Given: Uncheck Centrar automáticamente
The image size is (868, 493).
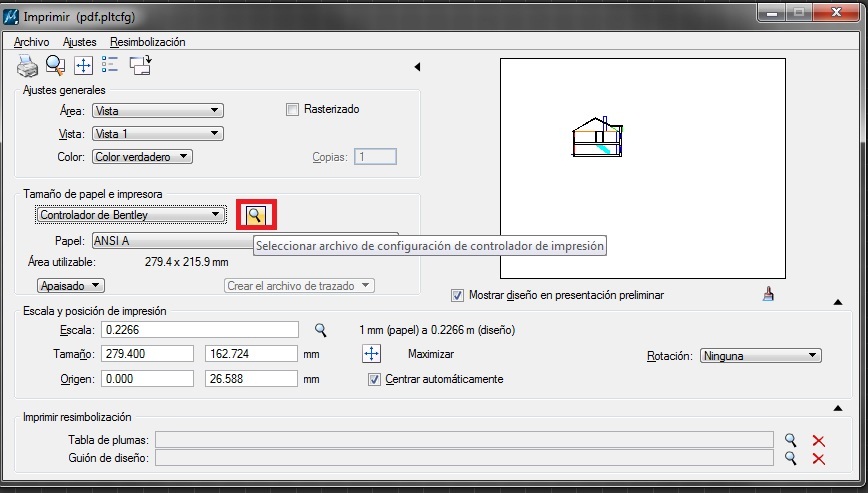Looking at the screenshot, I should pos(375,380).
